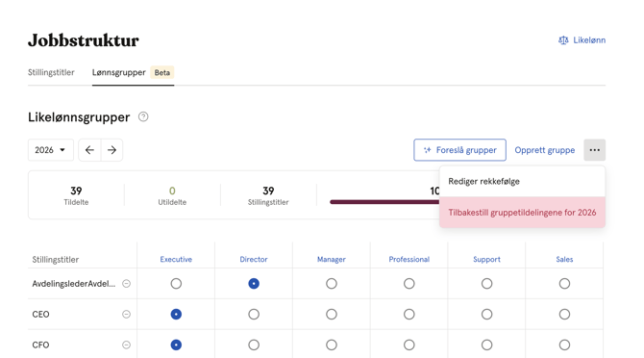Click the 39 Stillingstitler statistic
This screenshot has height=358, width=644.
(268, 195)
